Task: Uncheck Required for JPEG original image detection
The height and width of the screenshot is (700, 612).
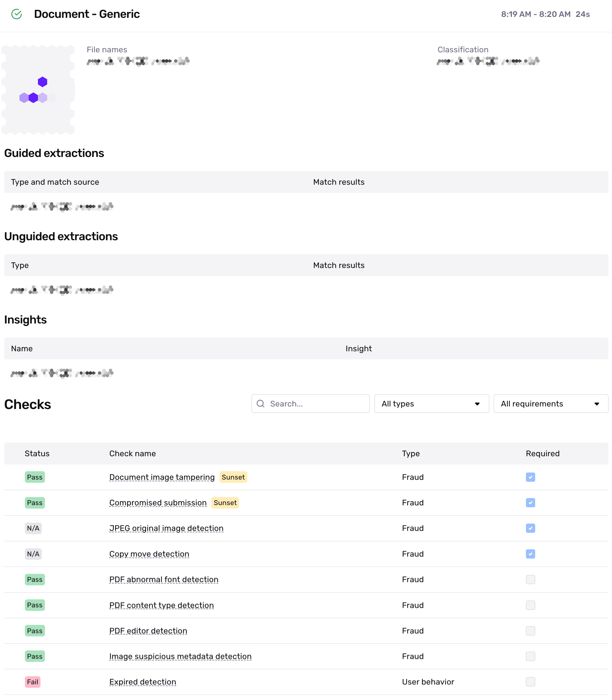Action: click(530, 528)
